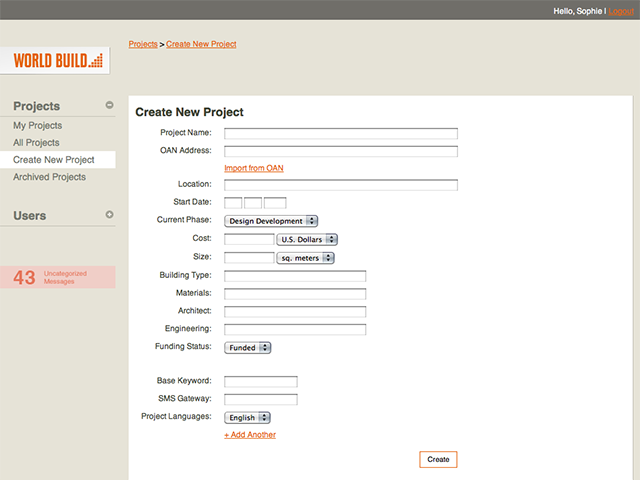Image resolution: width=640 pixels, height=480 pixels.
Task: Focus the Size value field
Action: (249, 258)
